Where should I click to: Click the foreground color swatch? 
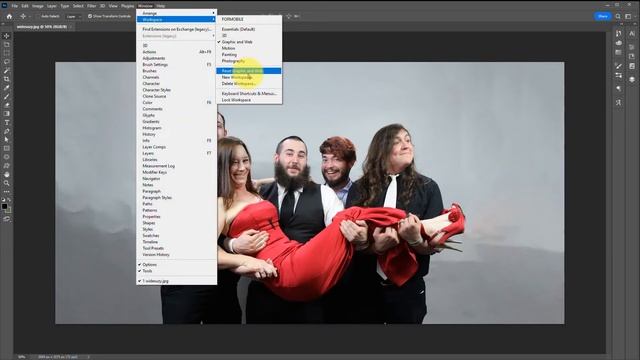pyautogui.click(x=4, y=207)
